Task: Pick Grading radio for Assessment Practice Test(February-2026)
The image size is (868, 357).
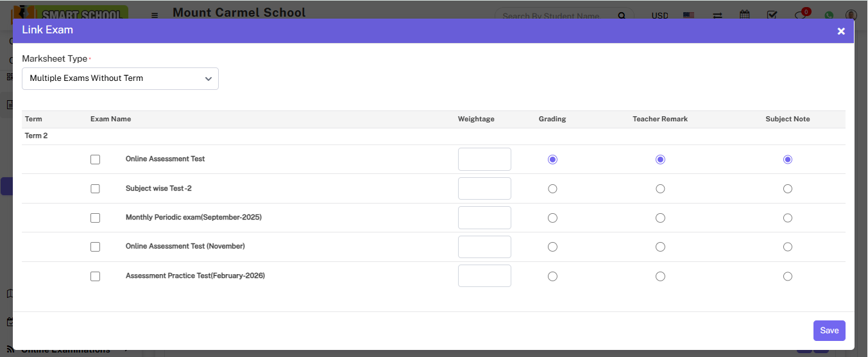Action: point(552,276)
